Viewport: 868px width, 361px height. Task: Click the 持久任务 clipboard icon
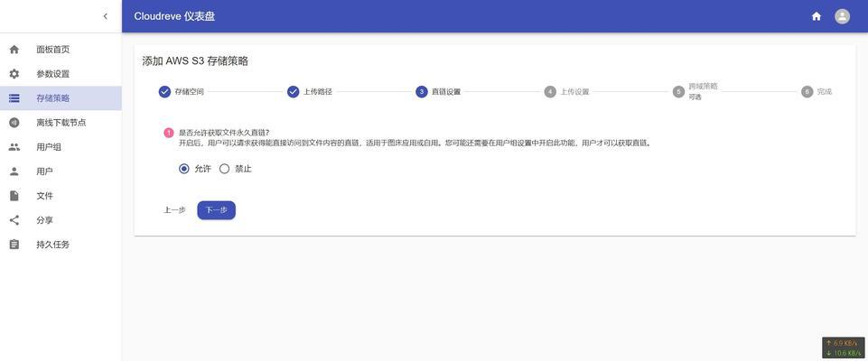pos(14,244)
